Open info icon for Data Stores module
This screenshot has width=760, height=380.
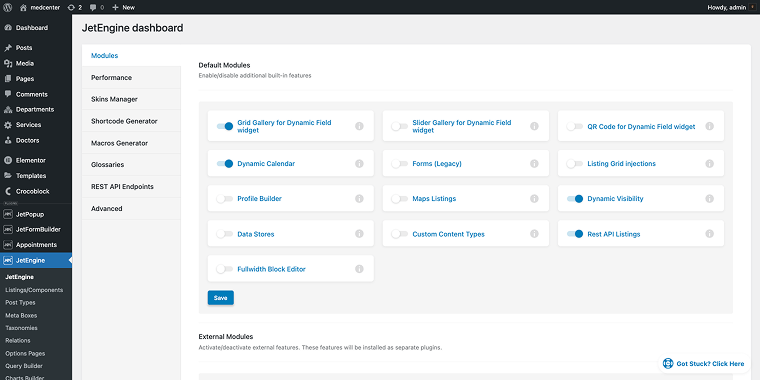click(359, 234)
